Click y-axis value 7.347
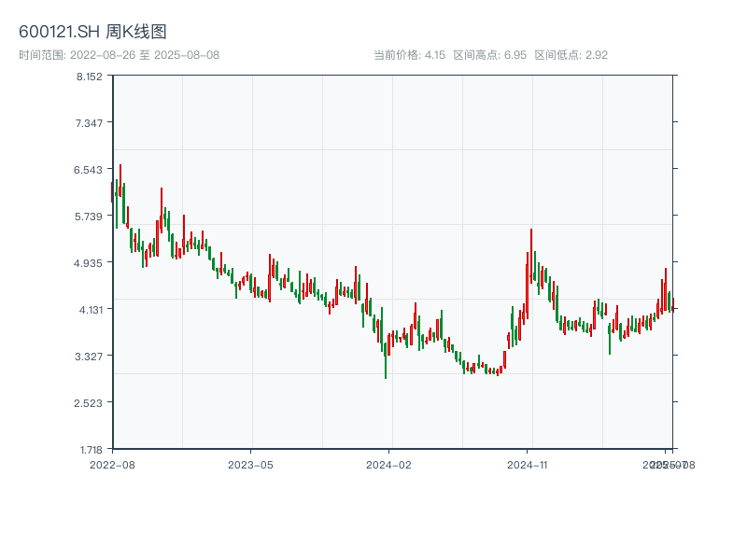 pos(89,123)
